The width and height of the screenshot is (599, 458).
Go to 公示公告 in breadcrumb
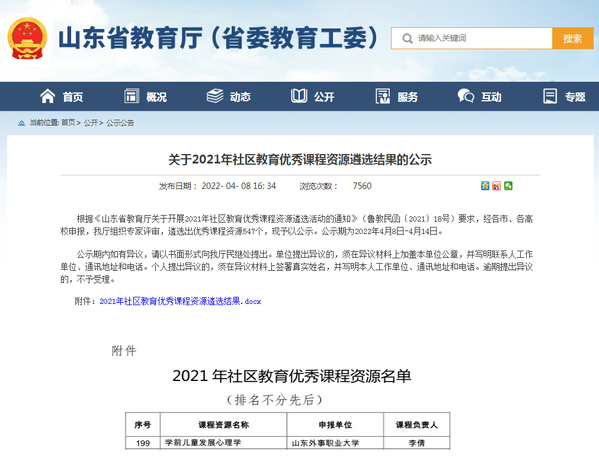(120, 123)
